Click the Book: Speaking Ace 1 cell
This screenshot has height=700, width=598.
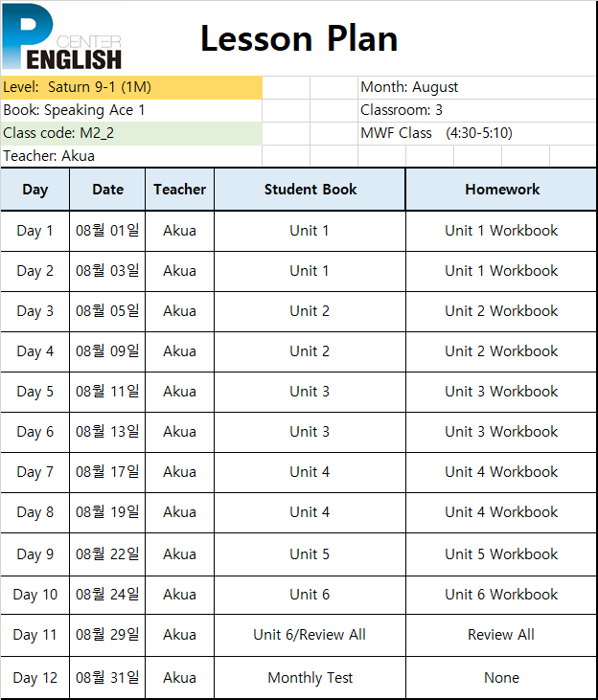tap(131, 110)
